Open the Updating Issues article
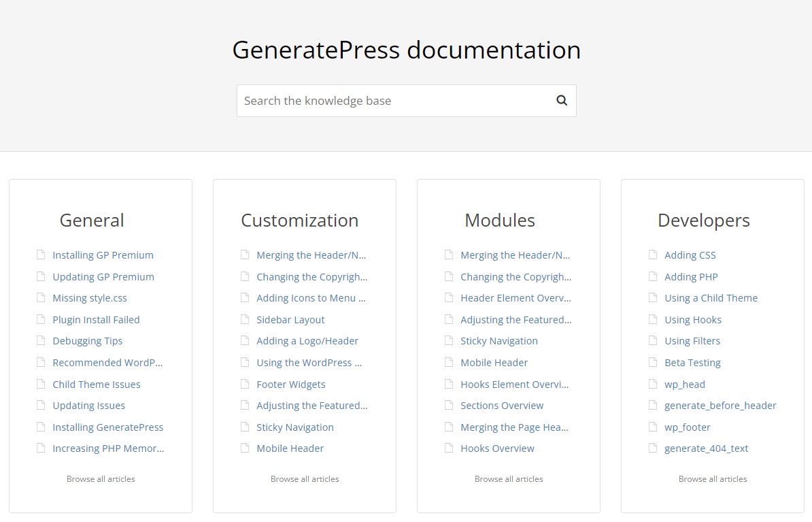Image resolution: width=812 pixels, height=522 pixels. 88,406
